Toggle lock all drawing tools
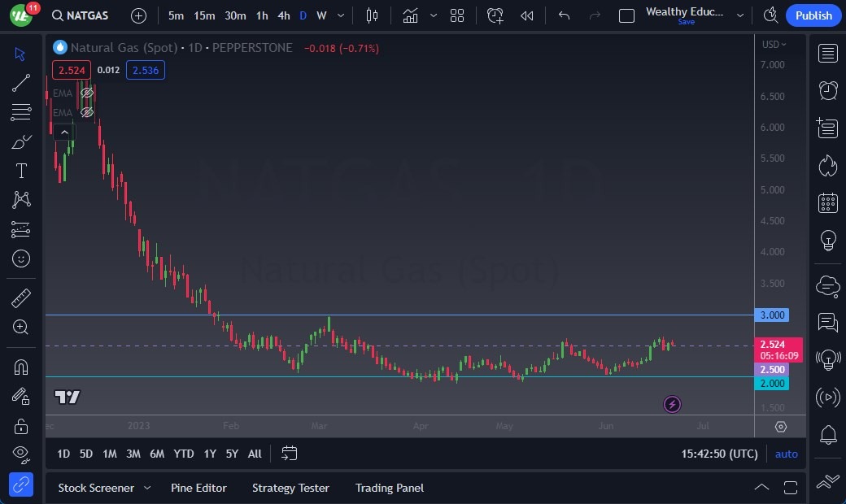This screenshot has height=504, width=846. (x=20, y=427)
